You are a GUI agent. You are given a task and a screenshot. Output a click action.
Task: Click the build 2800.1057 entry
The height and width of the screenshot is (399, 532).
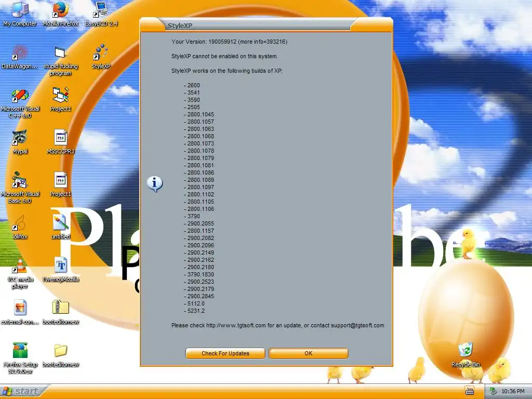tap(199, 122)
